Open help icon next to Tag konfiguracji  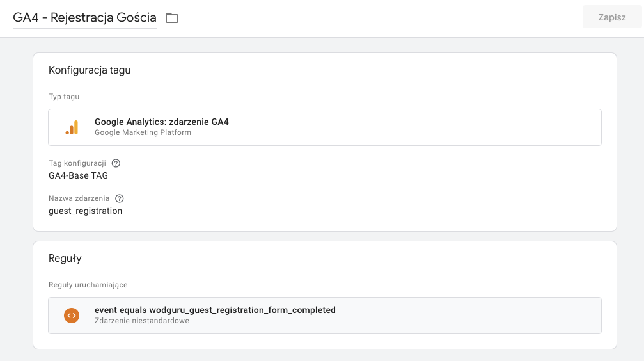pos(116,163)
